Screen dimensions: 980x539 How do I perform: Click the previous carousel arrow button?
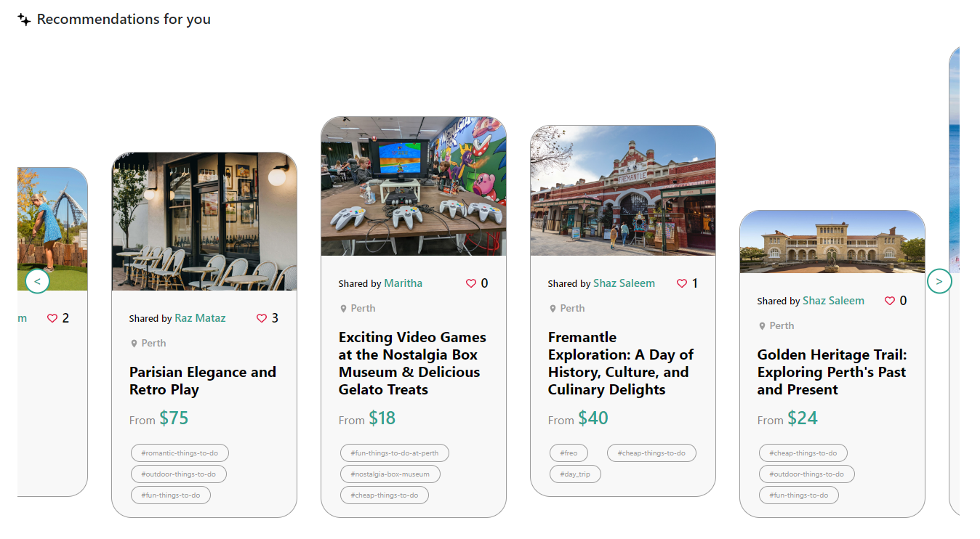pos(38,281)
